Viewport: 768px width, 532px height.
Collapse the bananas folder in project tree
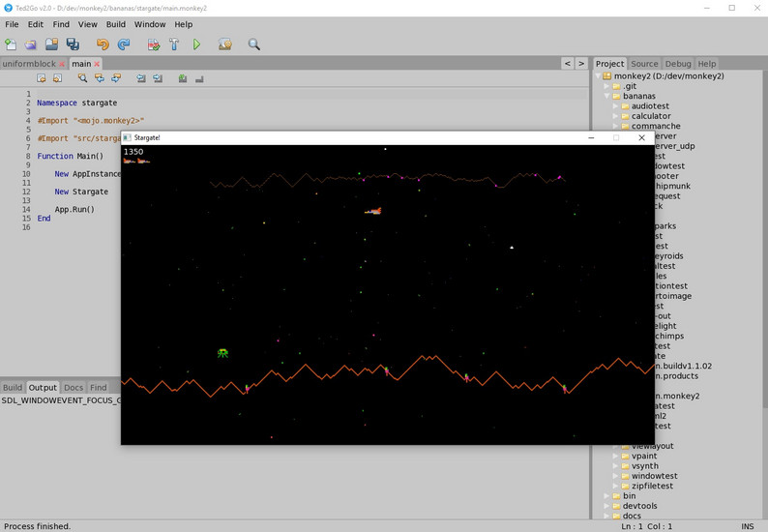(x=606, y=97)
